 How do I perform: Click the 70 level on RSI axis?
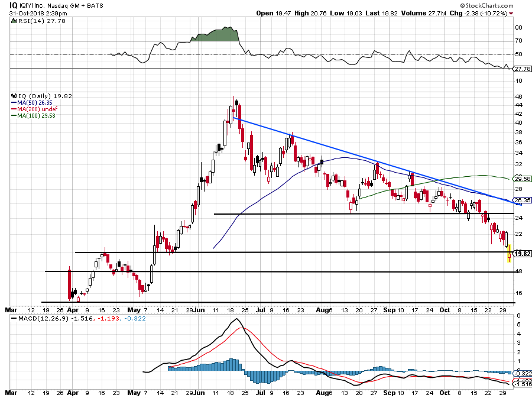tap(518, 41)
